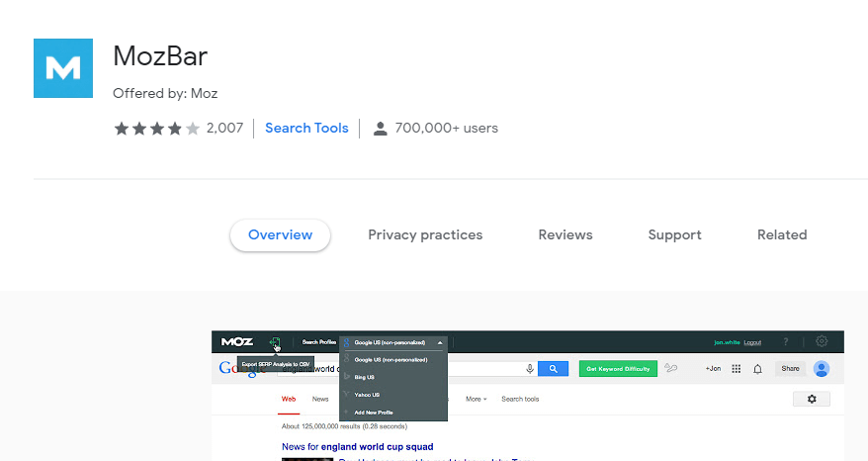The width and height of the screenshot is (868, 461).
Task: Switch to the Related tab
Action: point(782,234)
